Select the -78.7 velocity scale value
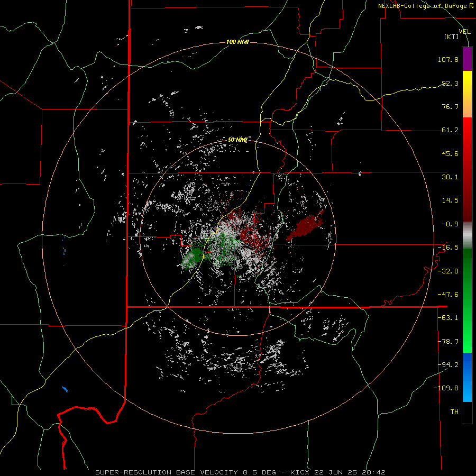476x476 pixels. (448, 342)
